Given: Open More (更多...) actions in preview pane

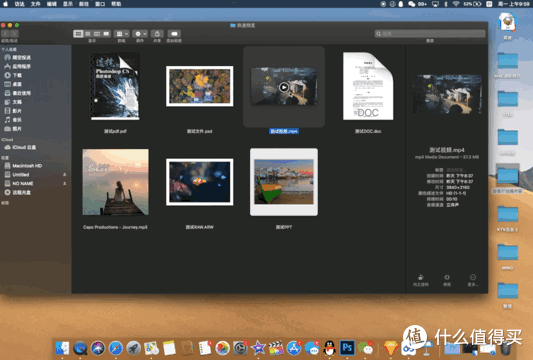Looking at the screenshot, I should (x=473, y=280).
